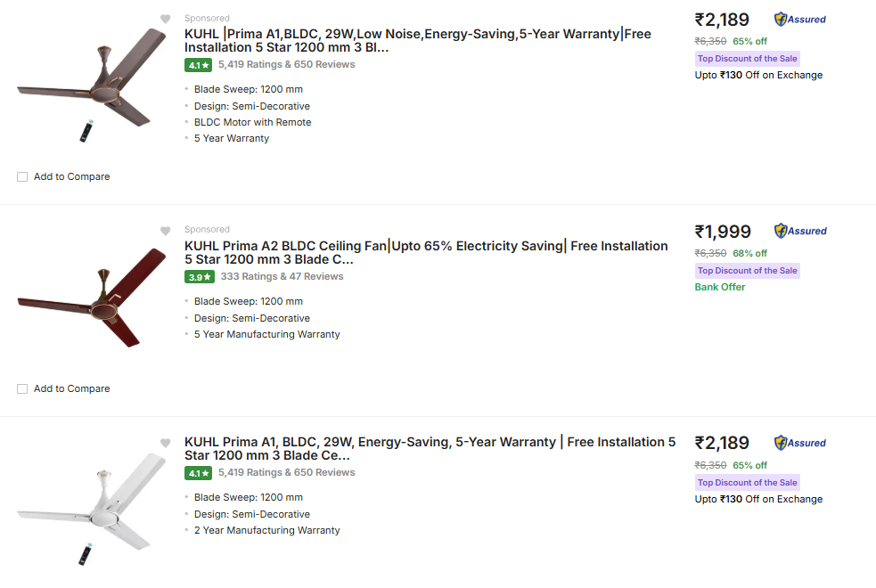Click the ₹2,189 price on the Low Noise listing

[722, 20]
